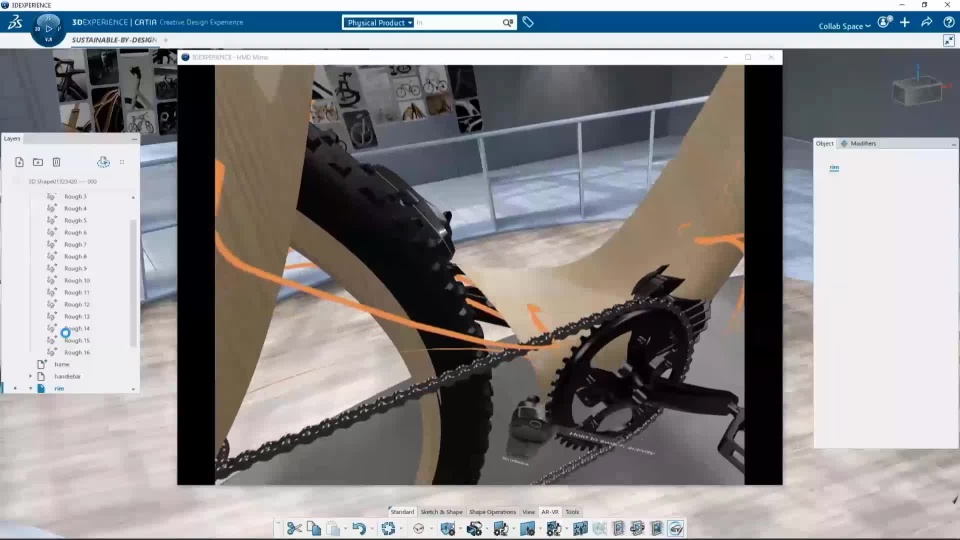Click the new layer icon in Layers panel
This screenshot has width=960, height=540.
pos(20,162)
